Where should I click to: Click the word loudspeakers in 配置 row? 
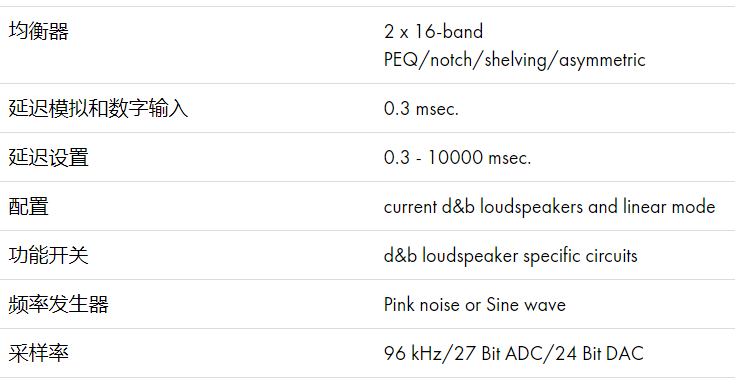point(531,207)
